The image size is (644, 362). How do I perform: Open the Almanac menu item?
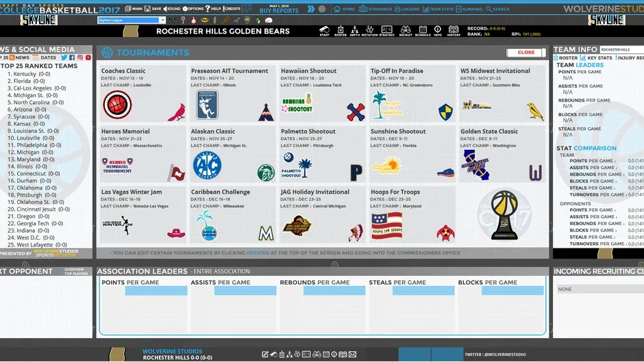click(x=469, y=9)
